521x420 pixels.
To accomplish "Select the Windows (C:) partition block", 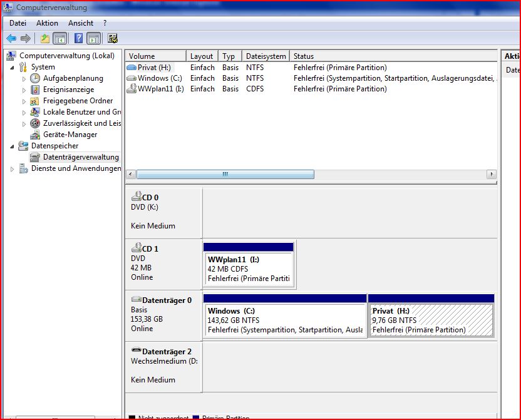I will (285, 315).
